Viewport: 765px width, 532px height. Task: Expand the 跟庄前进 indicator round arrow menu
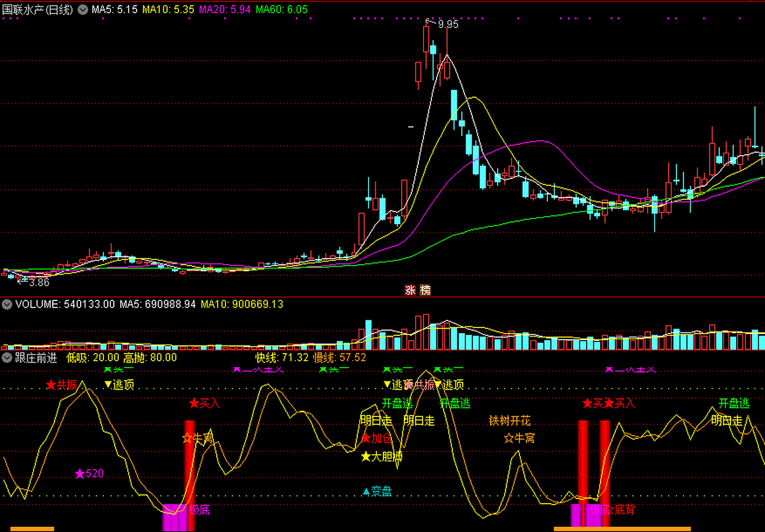point(7,357)
